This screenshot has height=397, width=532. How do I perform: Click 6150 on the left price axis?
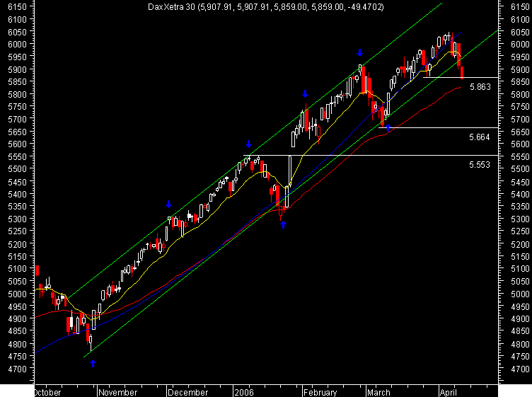pyautogui.click(x=17, y=7)
